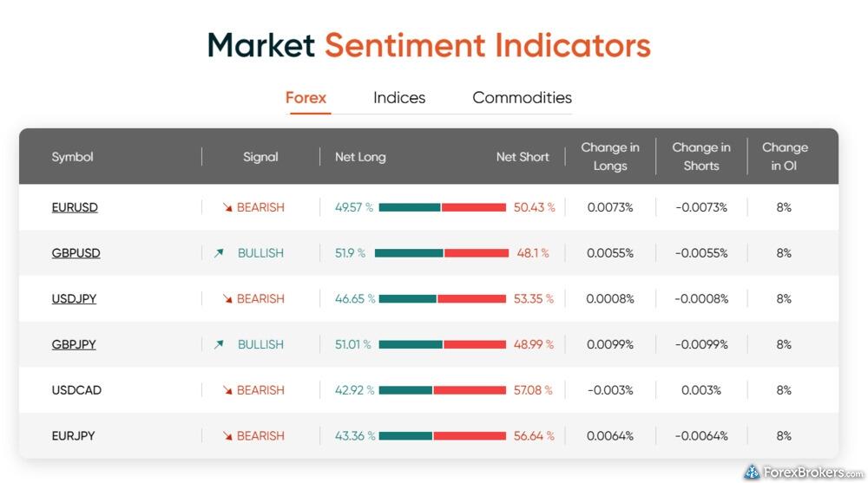Image resolution: width=868 pixels, height=483 pixels.
Task: Open the GBPJPY symbol link
Action: pos(74,344)
